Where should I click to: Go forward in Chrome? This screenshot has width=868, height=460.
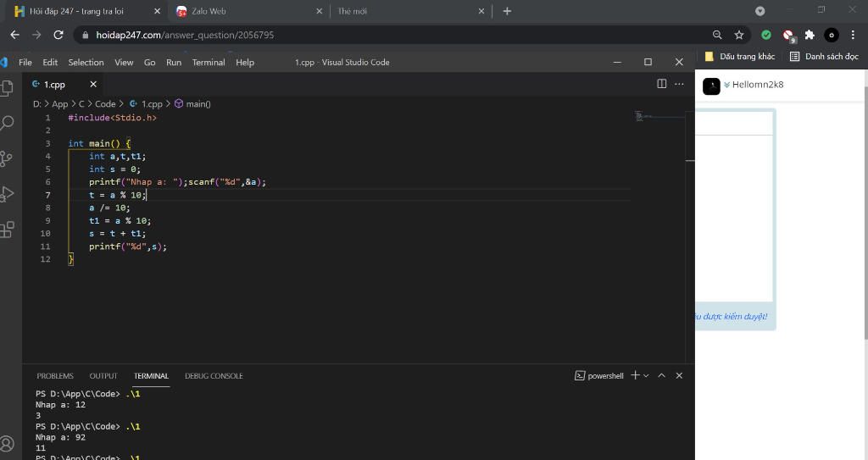point(36,35)
